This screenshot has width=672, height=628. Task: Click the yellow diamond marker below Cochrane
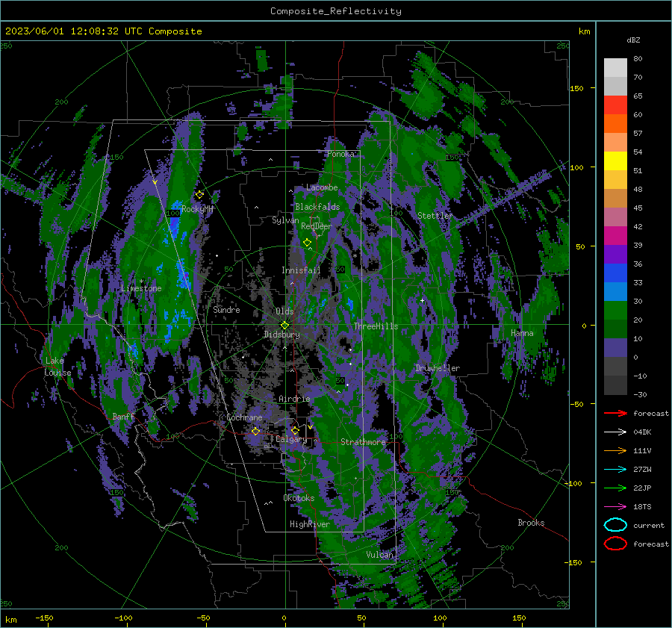click(x=256, y=431)
